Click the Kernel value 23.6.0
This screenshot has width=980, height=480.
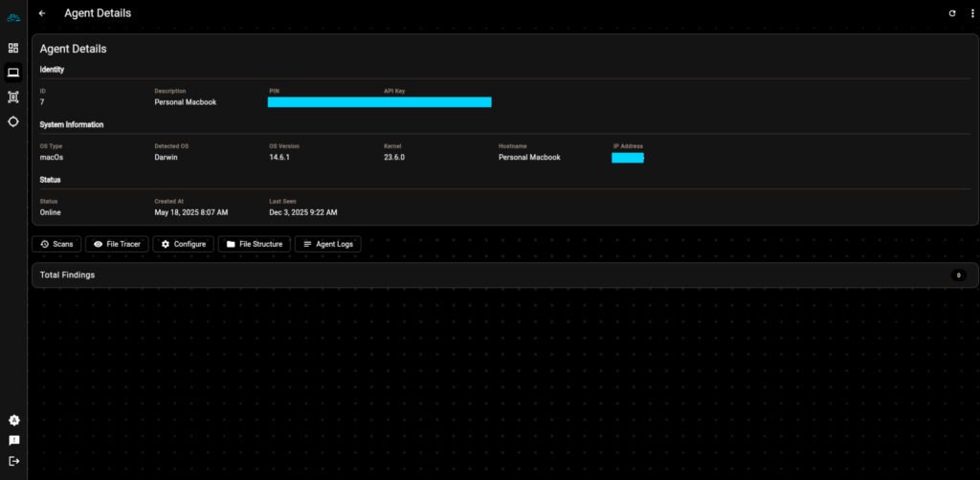[x=394, y=158]
